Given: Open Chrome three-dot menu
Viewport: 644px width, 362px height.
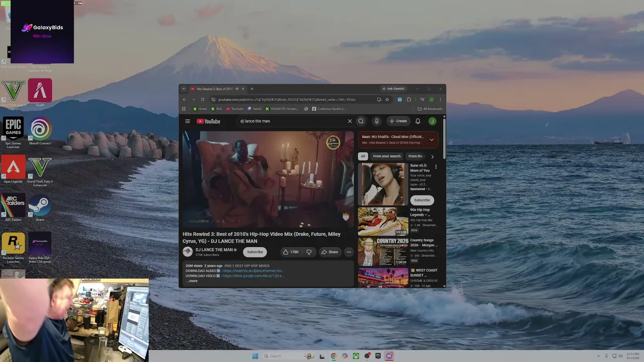Looking at the screenshot, I should (440, 100).
